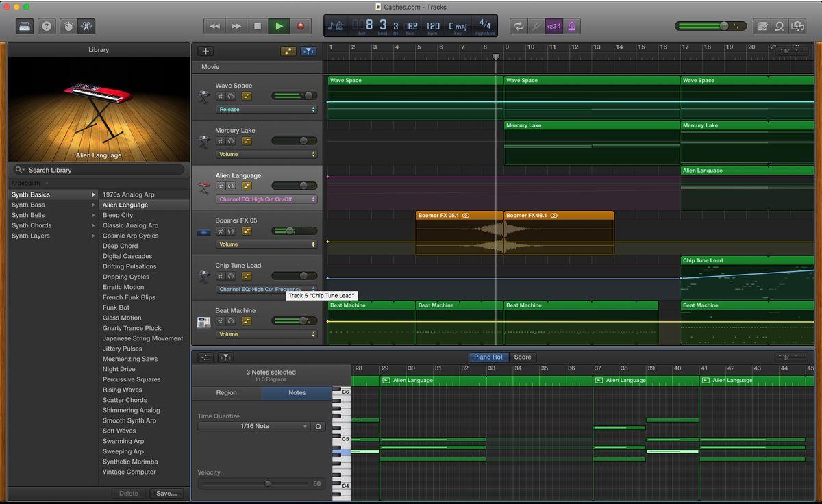Toggle the Cycle loop button
The width and height of the screenshot is (822, 504).
pyautogui.click(x=519, y=26)
